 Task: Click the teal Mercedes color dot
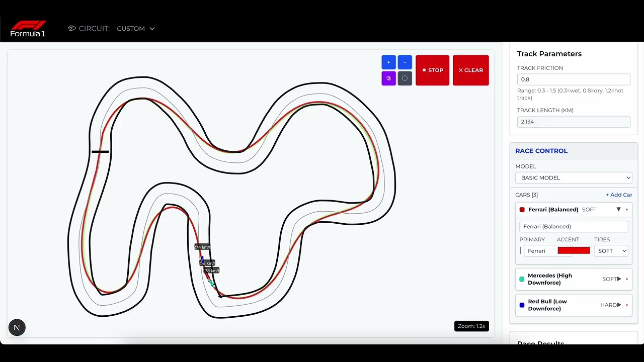[522, 279]
